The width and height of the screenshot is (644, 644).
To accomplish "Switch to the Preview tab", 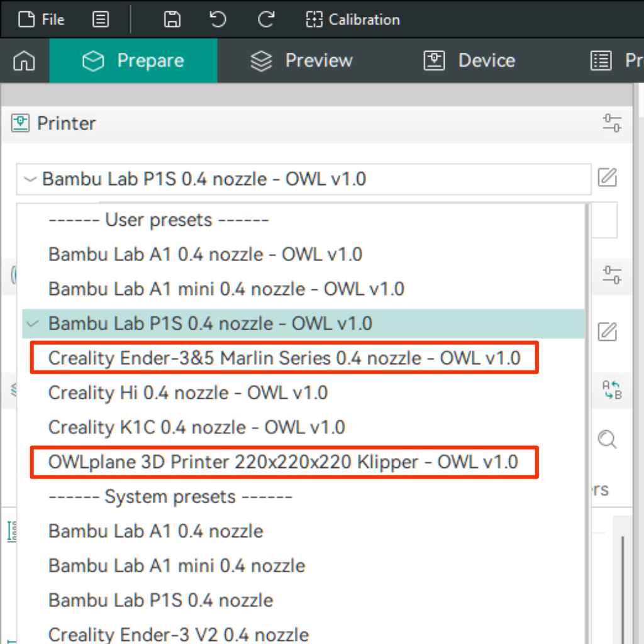I will [x=302, y=61].
